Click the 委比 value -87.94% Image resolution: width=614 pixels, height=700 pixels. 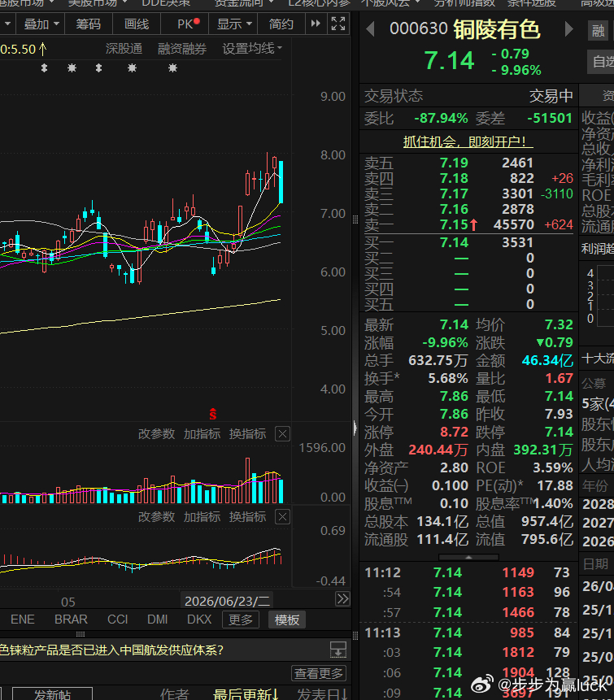tap(442, 119)
